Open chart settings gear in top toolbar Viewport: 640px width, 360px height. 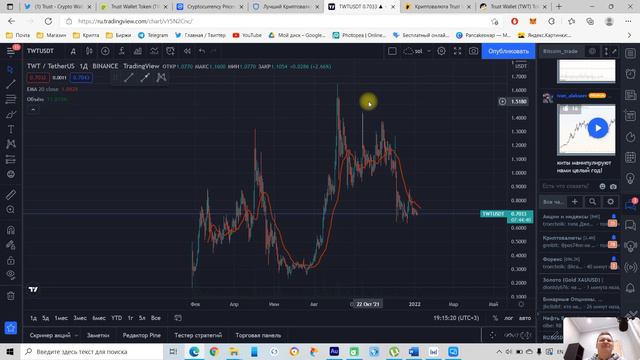441,51
